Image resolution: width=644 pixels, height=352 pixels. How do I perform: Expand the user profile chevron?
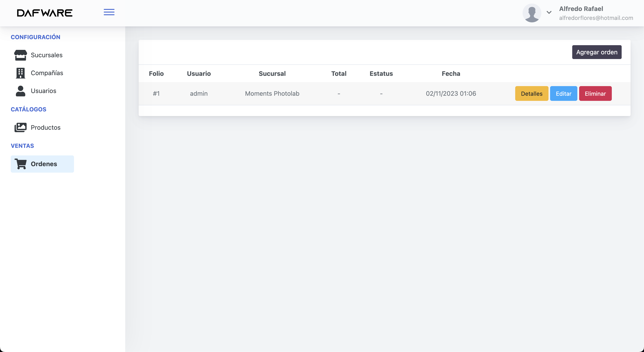click(549, 12)
